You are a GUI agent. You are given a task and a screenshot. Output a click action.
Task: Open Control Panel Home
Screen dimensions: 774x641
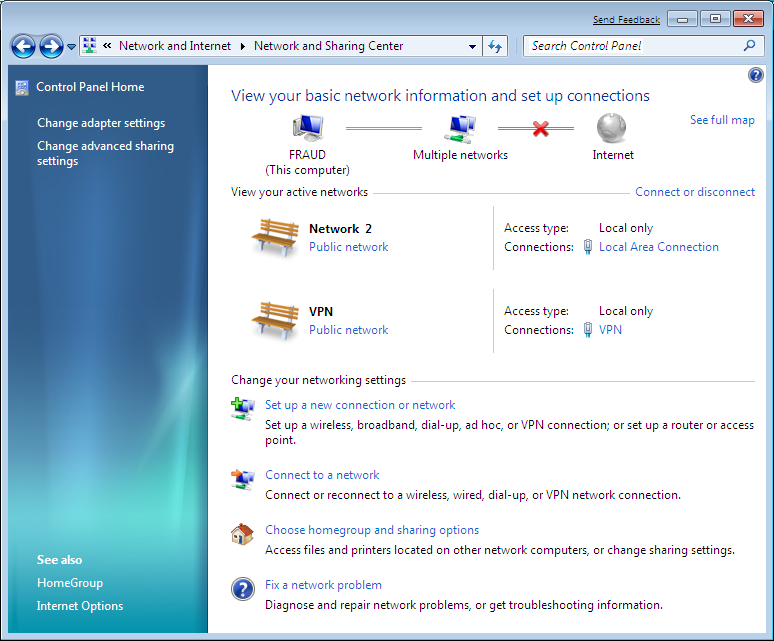tap(90, 87)
